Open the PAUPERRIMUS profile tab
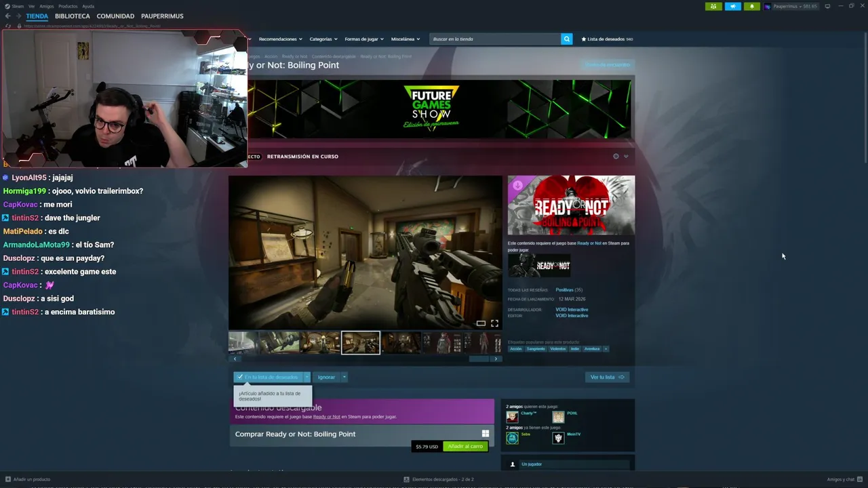The width and height of the screenshot is (868, 488). (x=162, y=16)
